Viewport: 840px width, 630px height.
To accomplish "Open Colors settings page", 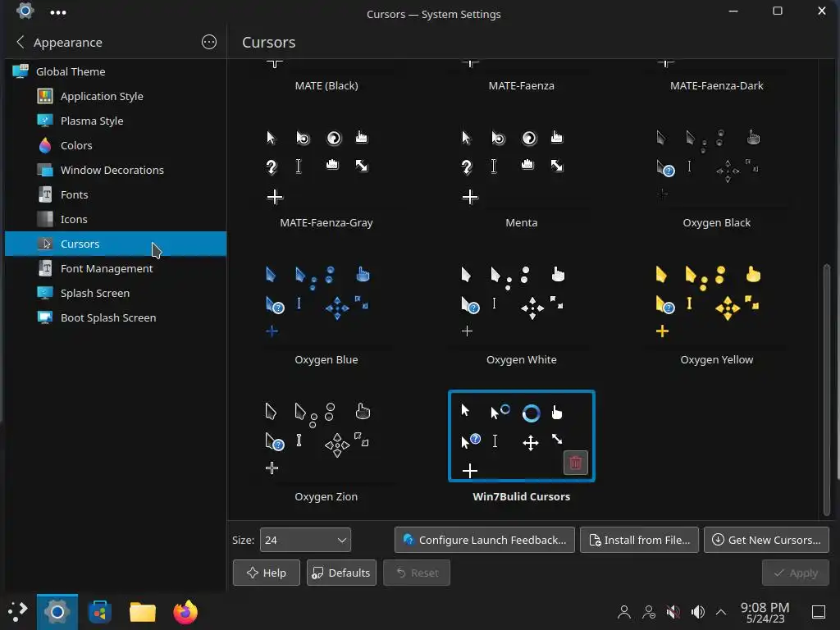I will (x=116, y=146).
